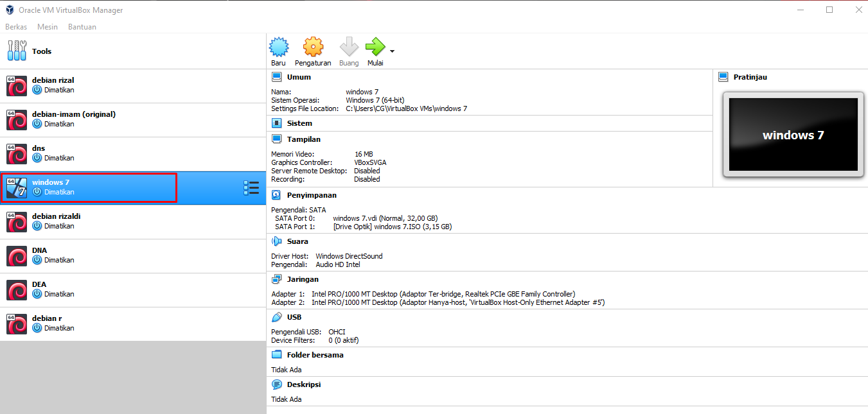
Task: Click the Umum section header icon
Action: point(276,77)
